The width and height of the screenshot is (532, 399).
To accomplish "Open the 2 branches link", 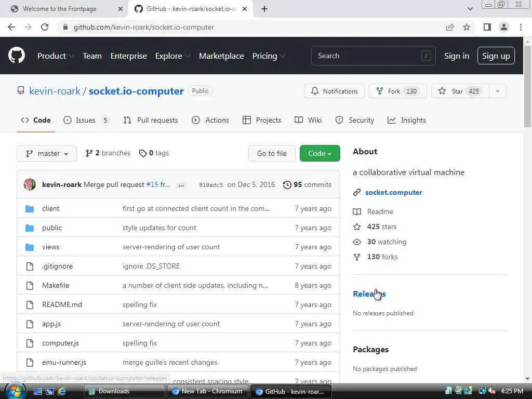I will (108, 153).
